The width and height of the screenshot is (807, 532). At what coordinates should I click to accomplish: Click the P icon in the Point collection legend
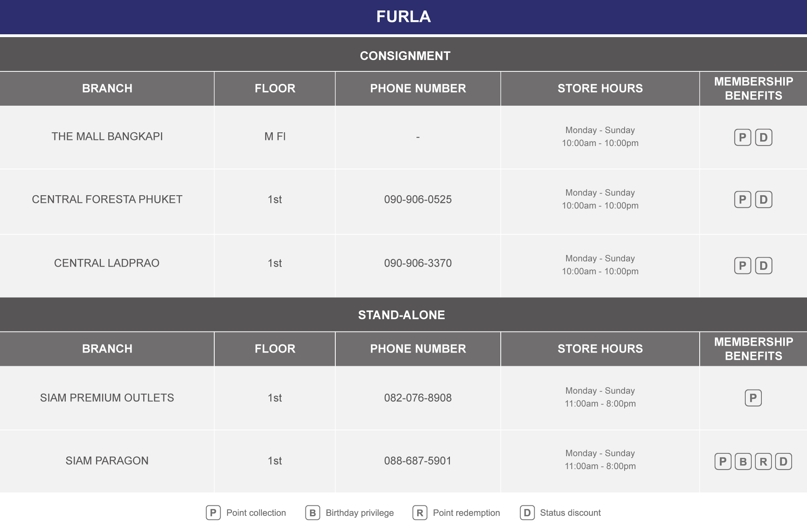click(x=213, y=513)
